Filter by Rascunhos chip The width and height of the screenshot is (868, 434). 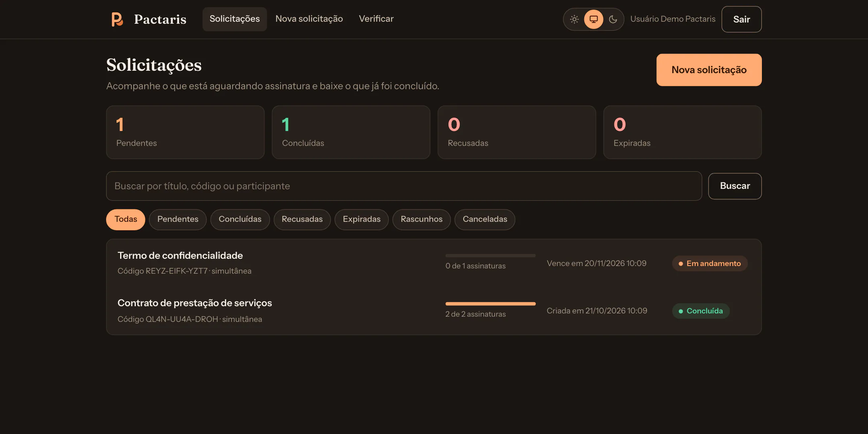(422, 219)
